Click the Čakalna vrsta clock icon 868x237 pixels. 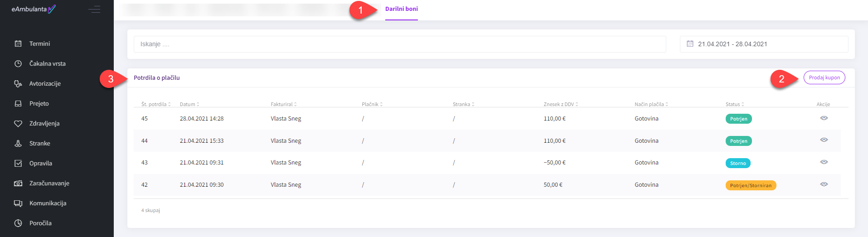(x=18, y=64)
